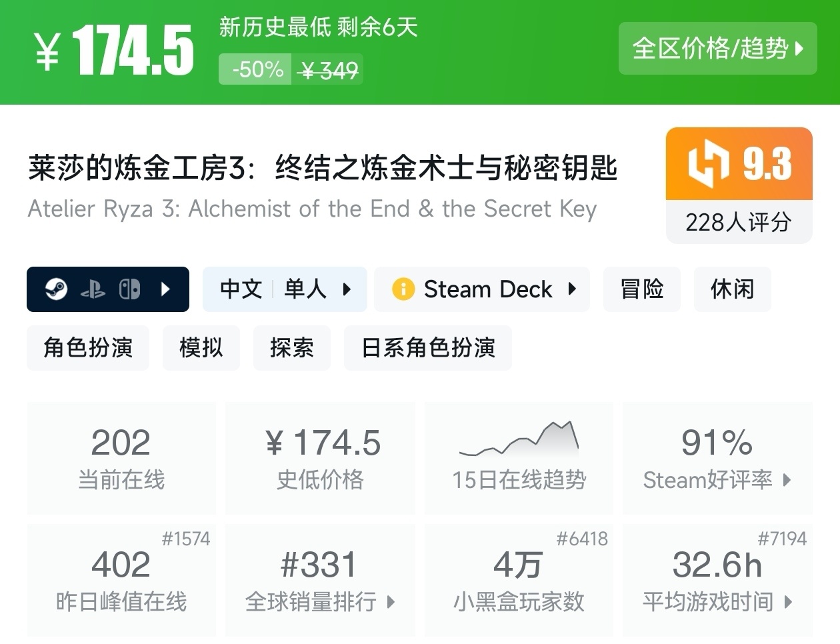Click the Nintendo Switch platform icon
Image resolution: width=840 pixels, height=644 pixels.
[129, 289]
